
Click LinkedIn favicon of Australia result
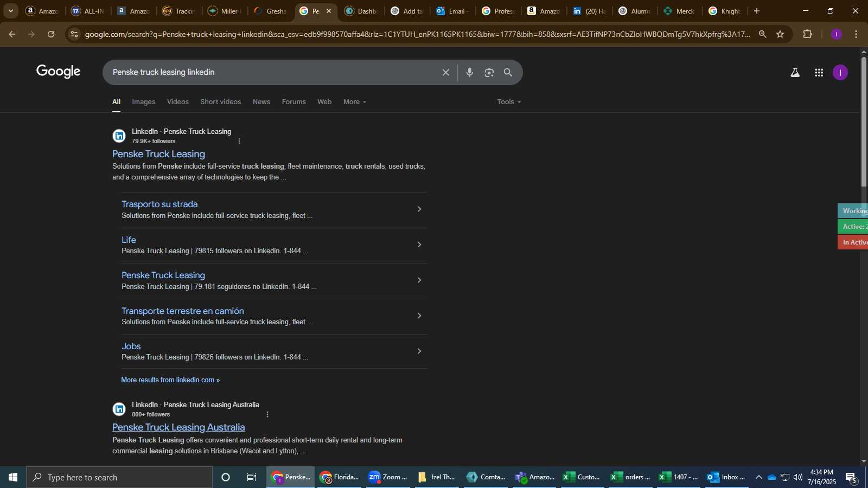click(x=119, y=409)
